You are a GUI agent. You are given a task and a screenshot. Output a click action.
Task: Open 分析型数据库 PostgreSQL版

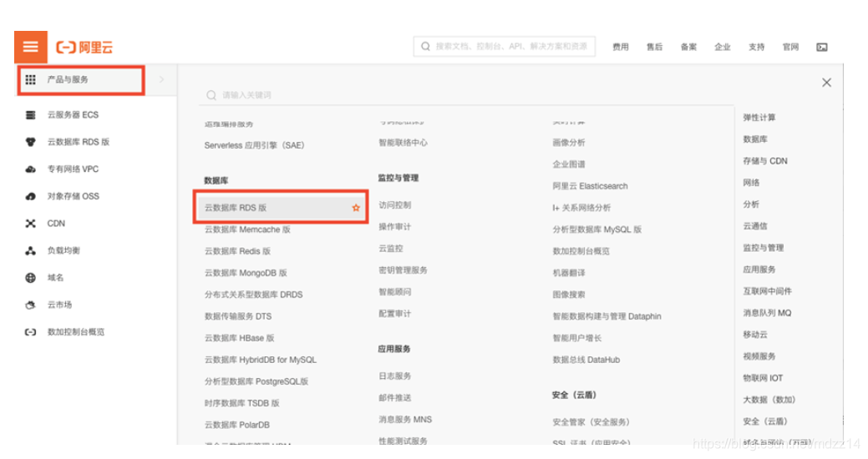click(256, 381)
